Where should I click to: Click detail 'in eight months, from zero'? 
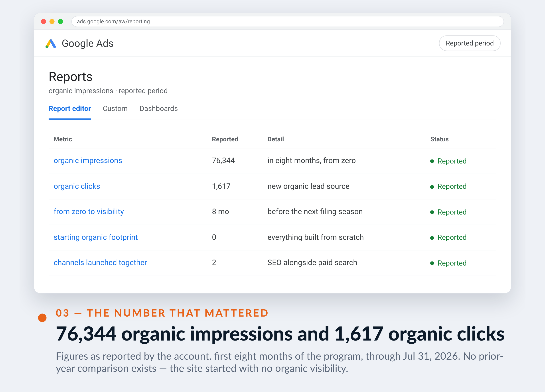[311, 160]
